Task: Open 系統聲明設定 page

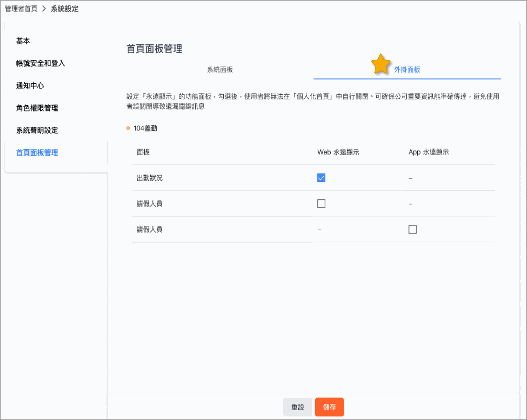Action: tap(37, 130)
